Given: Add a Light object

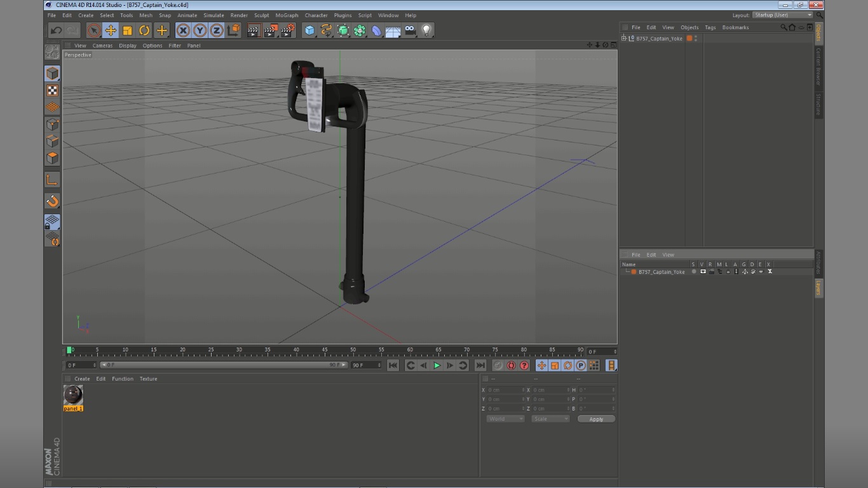Looking at the screenshot, I should click(x=427, y=30).
